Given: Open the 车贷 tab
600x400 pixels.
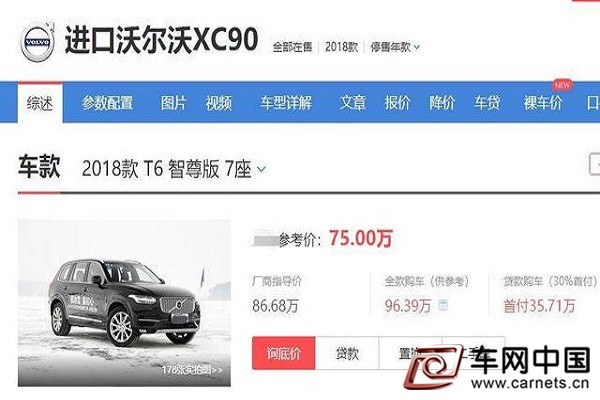Looking at the screenshot, I should coord(487,103).
